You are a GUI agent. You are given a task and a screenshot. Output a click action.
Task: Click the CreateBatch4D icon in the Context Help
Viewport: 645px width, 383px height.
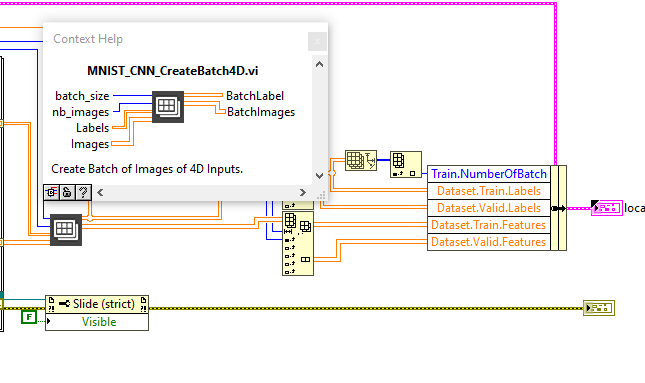[x=168, y=107]
